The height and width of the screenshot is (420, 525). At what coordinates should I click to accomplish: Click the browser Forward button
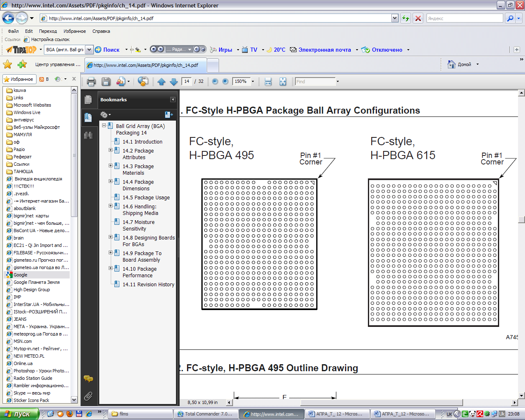pyautogui.click(x=21, y=18)
